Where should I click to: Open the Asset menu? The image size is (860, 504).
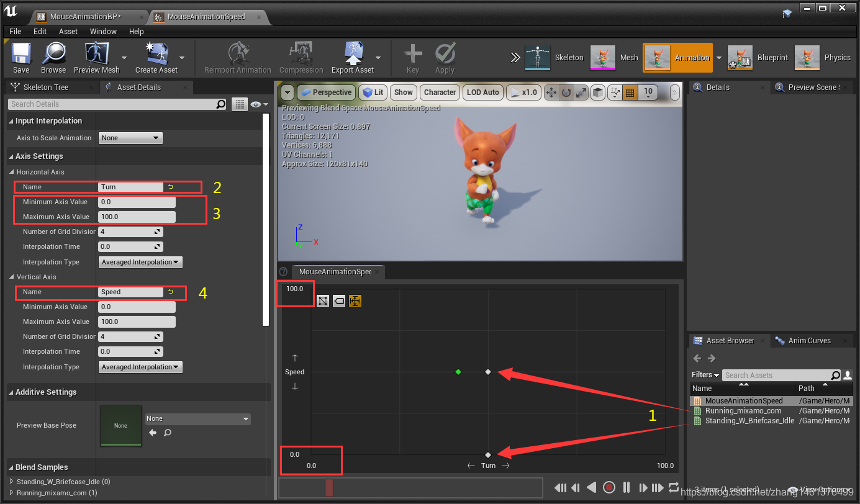[68, 31]
